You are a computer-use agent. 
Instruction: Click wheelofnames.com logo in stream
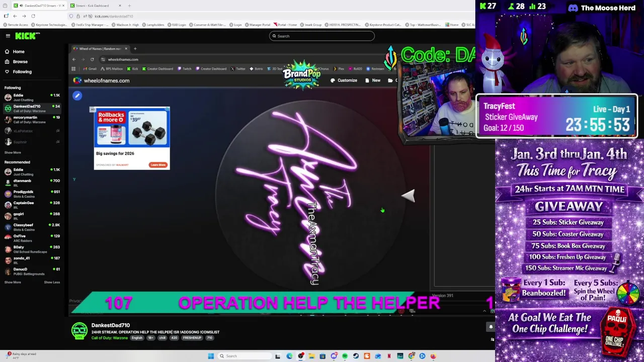point(101,80)
